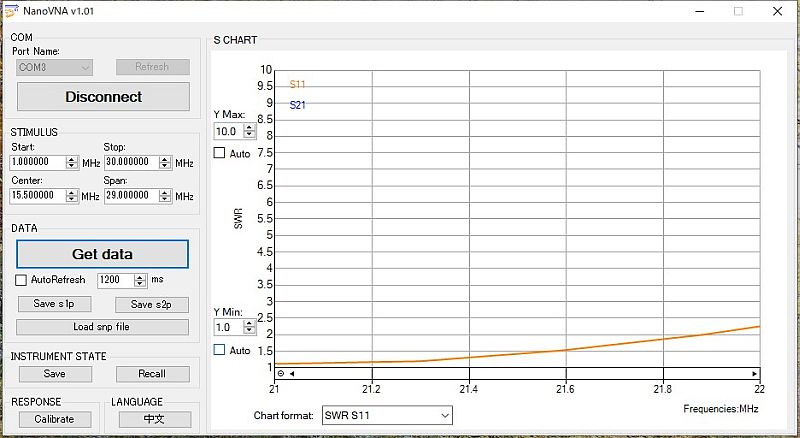Screen dimensions: 800x438
Task: Check the Auto box under Y Min
Action: 220,350
